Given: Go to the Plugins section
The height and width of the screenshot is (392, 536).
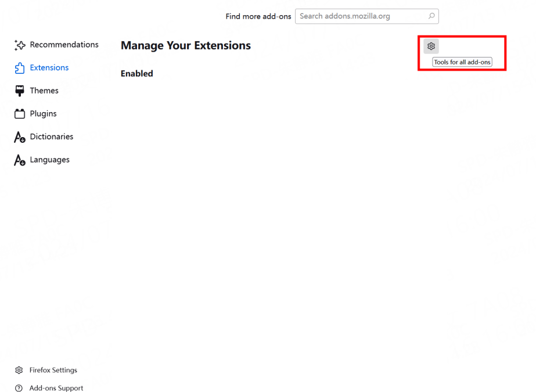Looking at the screenshot, I should [43, 114].
